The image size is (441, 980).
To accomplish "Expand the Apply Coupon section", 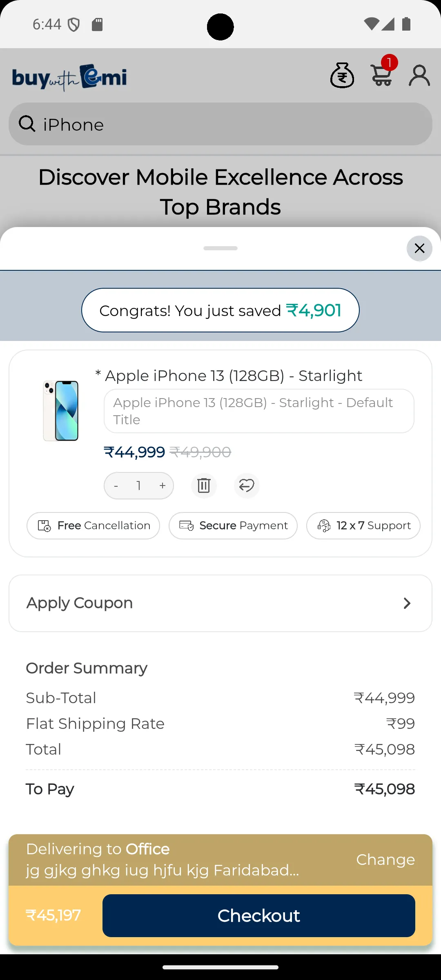I will coord(220,603).
